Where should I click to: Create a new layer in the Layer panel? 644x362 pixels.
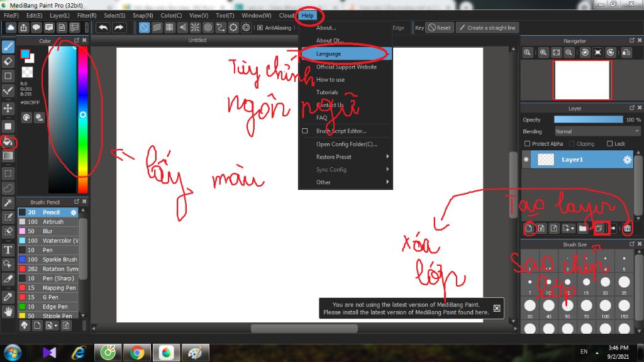530,228
